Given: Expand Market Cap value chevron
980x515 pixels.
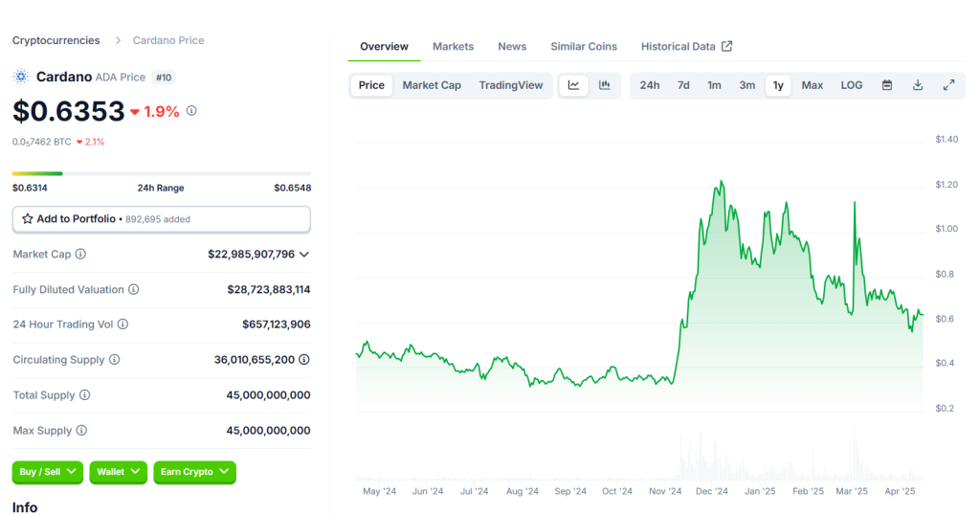Looking at the screenshot, I should click(304, 255).
